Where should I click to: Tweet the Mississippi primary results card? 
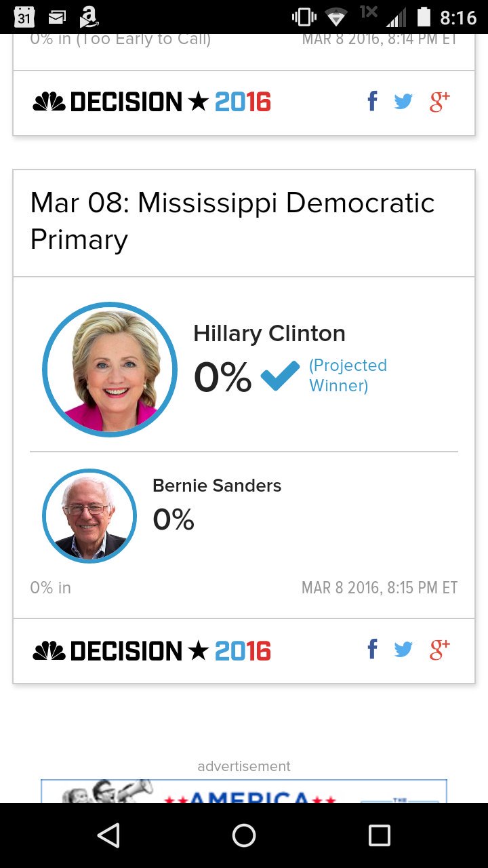(x=403, y=650)
